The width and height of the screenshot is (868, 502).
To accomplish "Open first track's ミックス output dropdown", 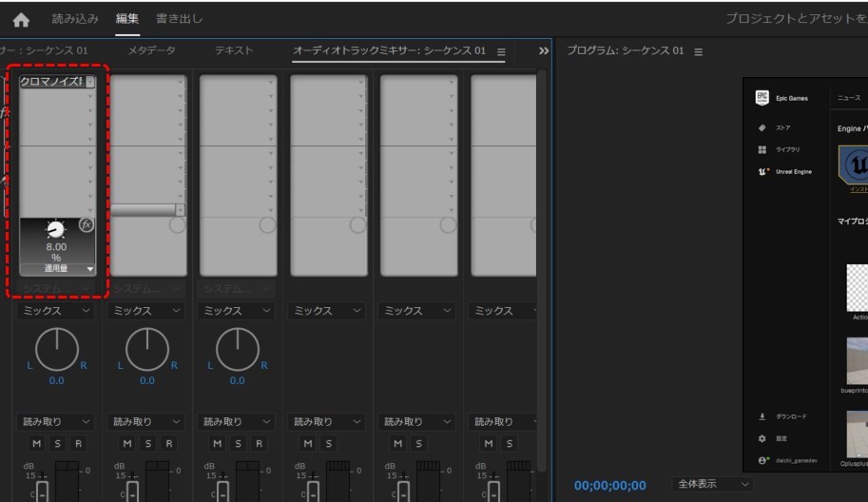I will (x=55, y=311).
